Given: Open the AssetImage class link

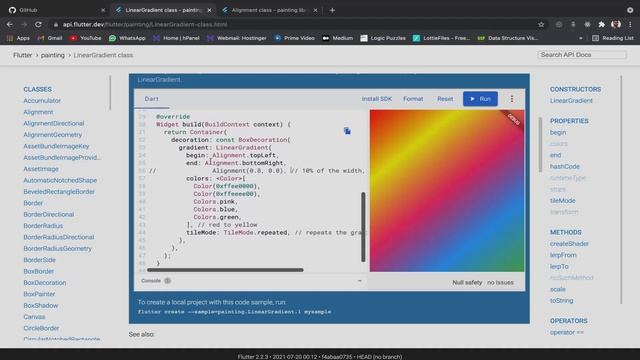Looking at the screenshot, I should [41, 169].
